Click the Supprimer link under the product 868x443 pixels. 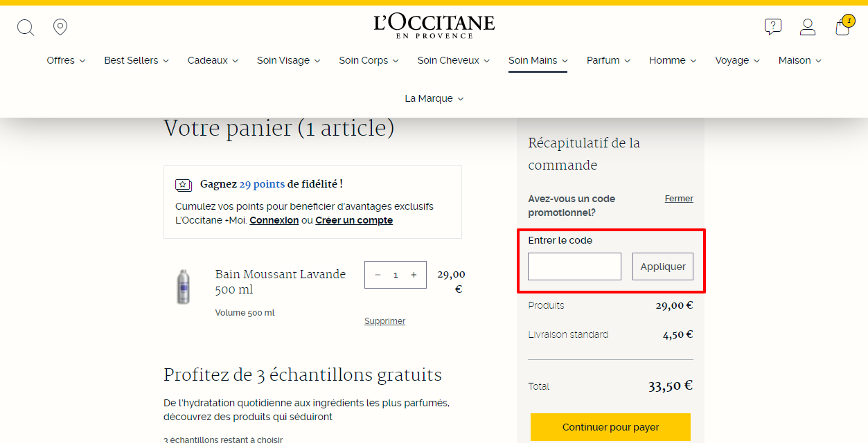[384, 321]
